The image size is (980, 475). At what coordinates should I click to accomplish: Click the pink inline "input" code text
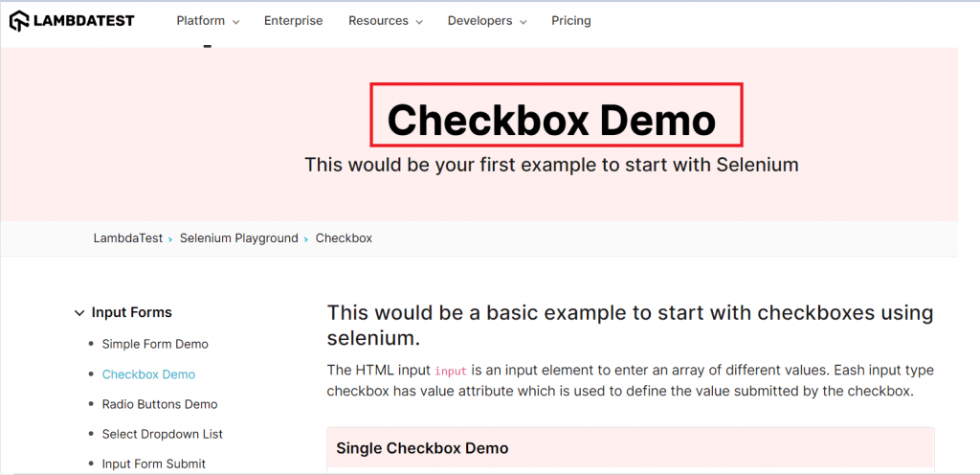448,371
